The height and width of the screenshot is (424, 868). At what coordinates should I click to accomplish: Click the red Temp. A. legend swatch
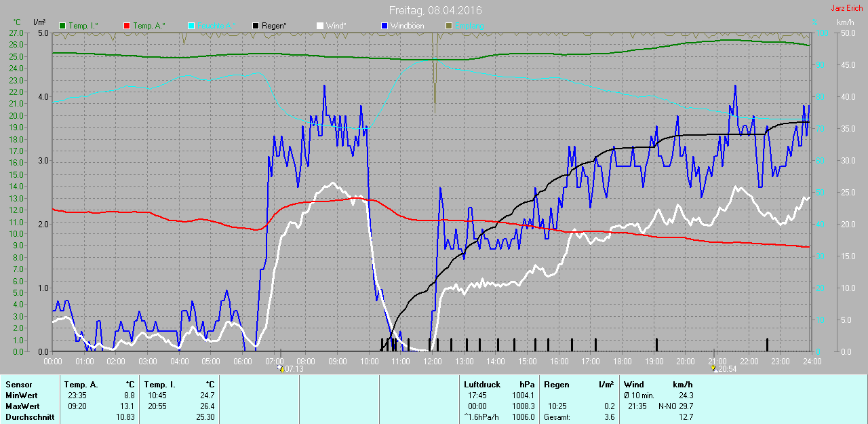point(127,26)
